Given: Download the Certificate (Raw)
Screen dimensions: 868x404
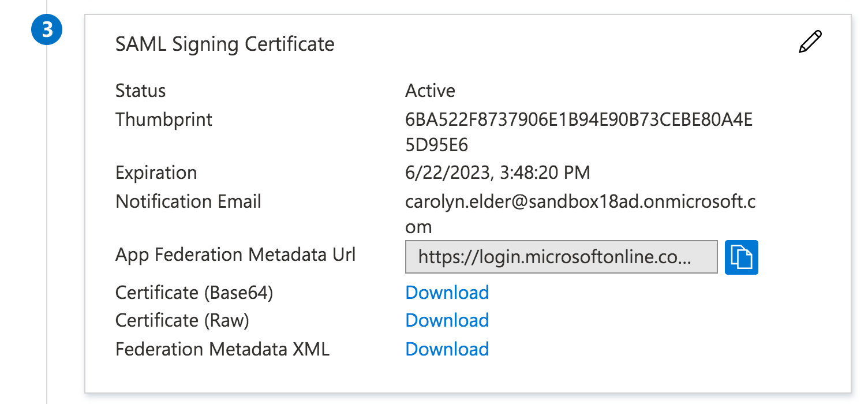Looking at the screenshot, I should pos(447,320).
